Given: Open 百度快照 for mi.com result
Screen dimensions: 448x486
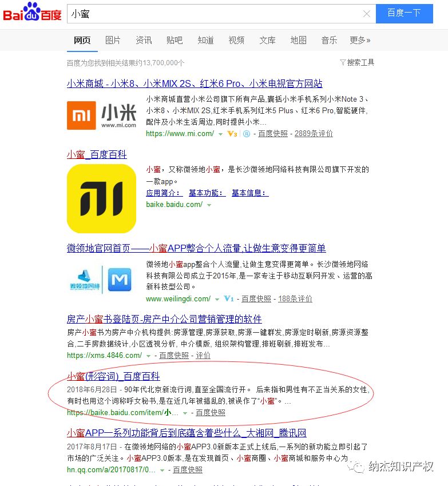Looking at the screenshot, I should pyautogui.click(x=273, y=134).
